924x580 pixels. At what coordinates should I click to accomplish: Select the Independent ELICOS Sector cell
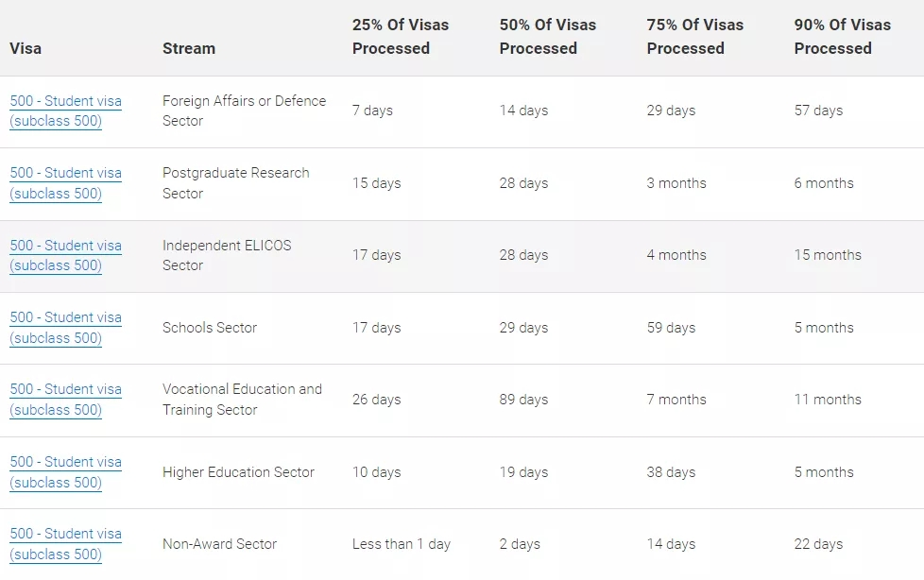[x=227, y=255]
